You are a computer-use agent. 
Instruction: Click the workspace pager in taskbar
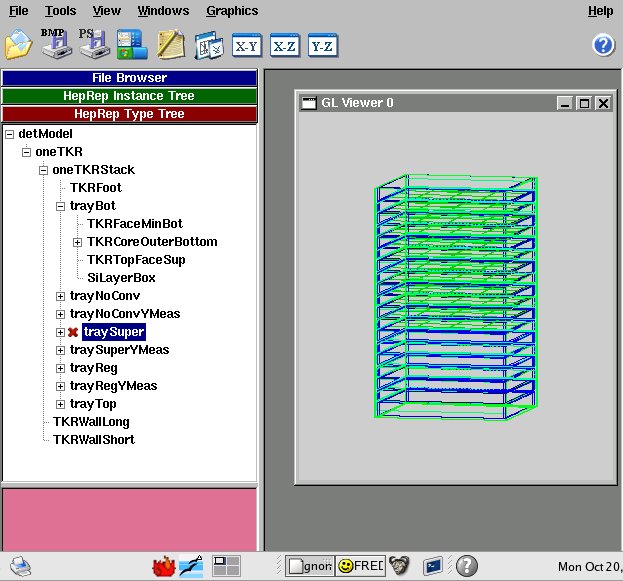click(x=226, y=566)
